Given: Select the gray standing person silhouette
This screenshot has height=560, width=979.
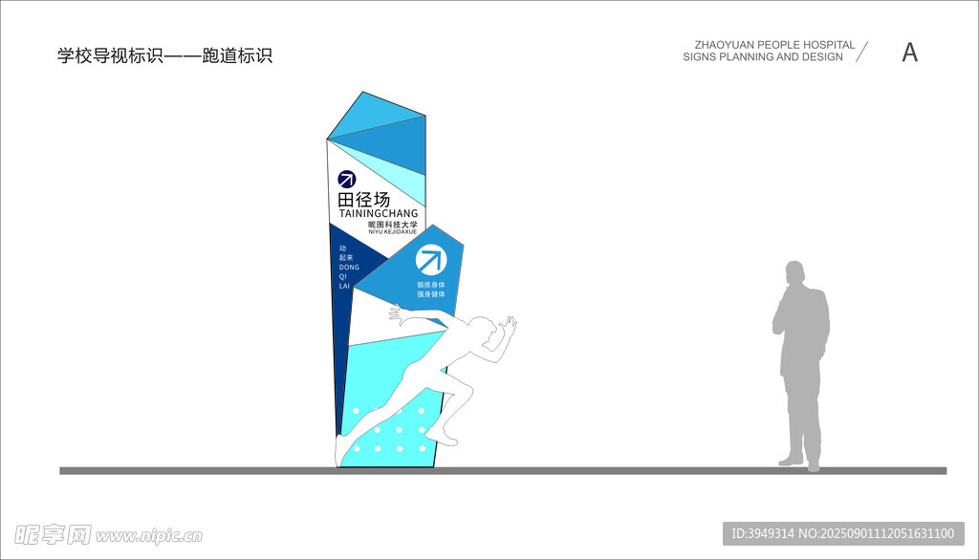Looking at the screenshot, I should [801, 363].
